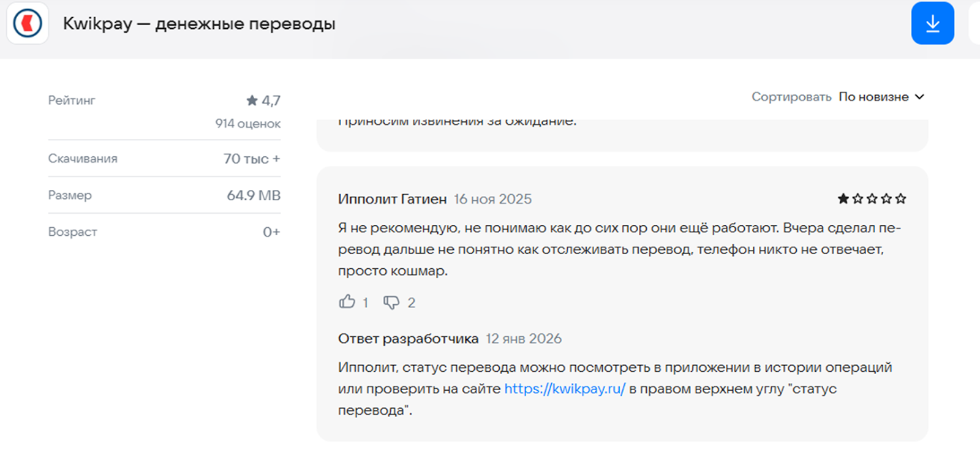Screen dimensions: 980x452
Task: Download the app with the blue button
Action: [932, 23]
